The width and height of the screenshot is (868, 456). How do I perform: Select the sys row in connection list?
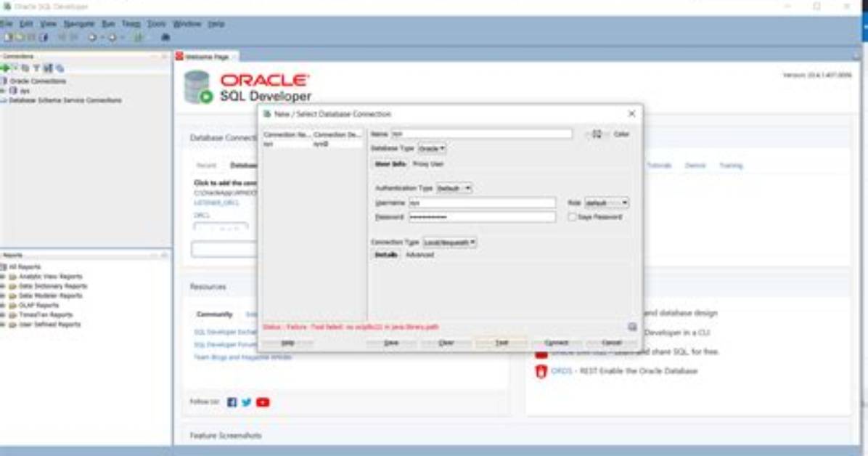312,144
